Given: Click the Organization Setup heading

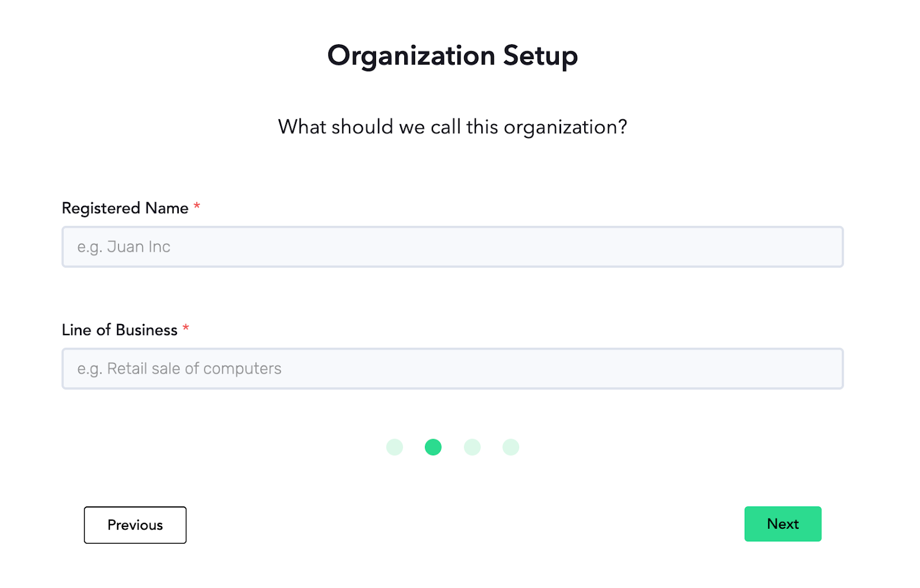Looking at the screenshot, I should tap(453, 56).
